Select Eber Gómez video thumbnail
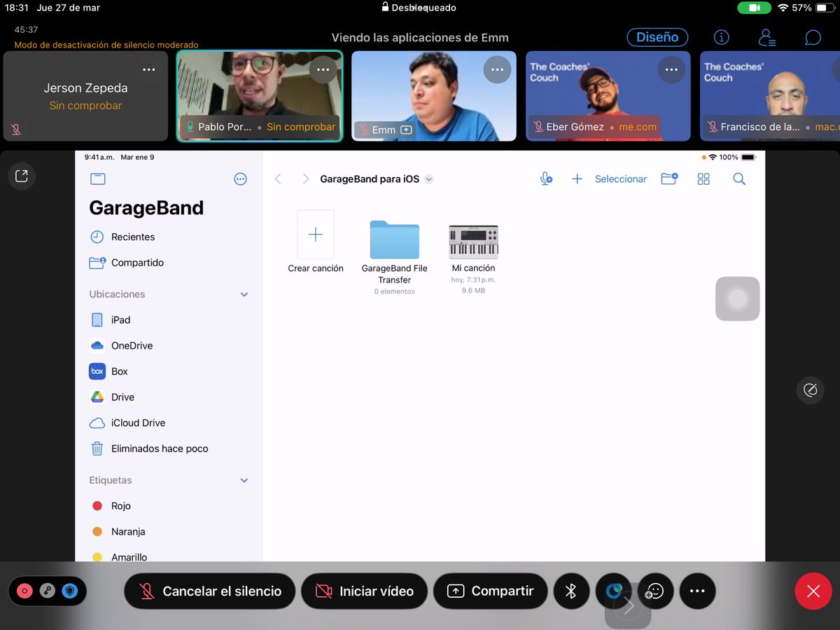The image size is (840, 630). pyautogui.click(x=608, y=96)
